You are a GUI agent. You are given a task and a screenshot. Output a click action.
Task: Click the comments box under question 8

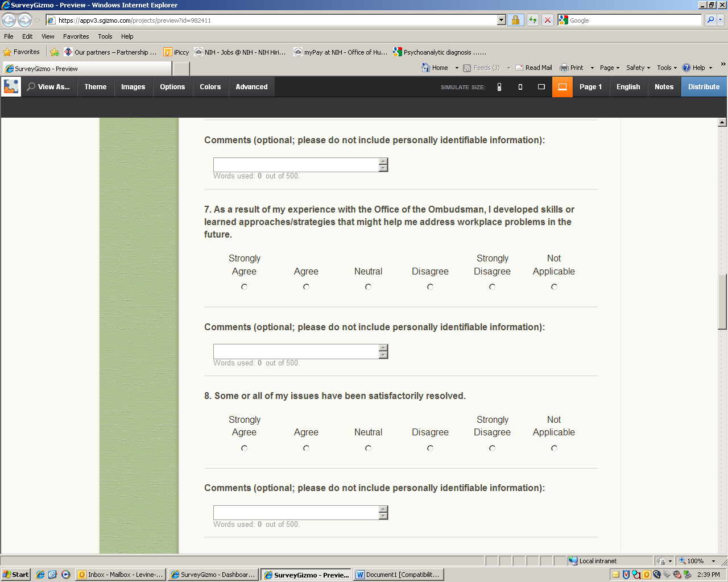(x=300, y=513)
